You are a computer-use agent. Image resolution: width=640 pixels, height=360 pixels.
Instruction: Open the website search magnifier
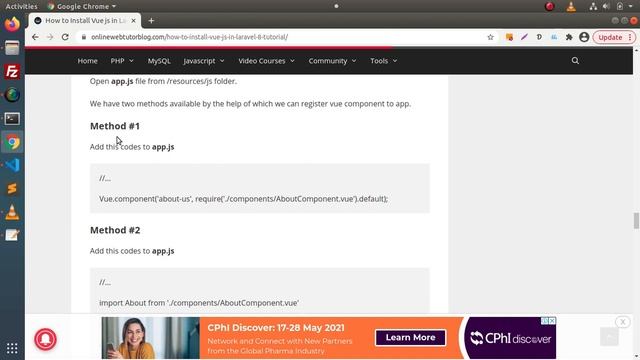tap(575, 61)
